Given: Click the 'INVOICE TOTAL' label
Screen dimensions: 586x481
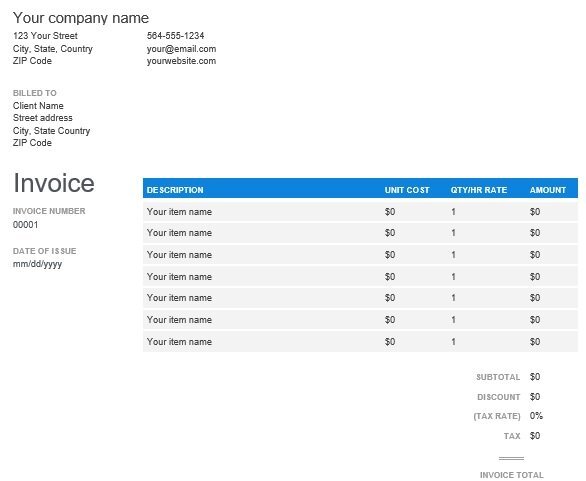Looking at the screenshot, I should tap(512, 475).
